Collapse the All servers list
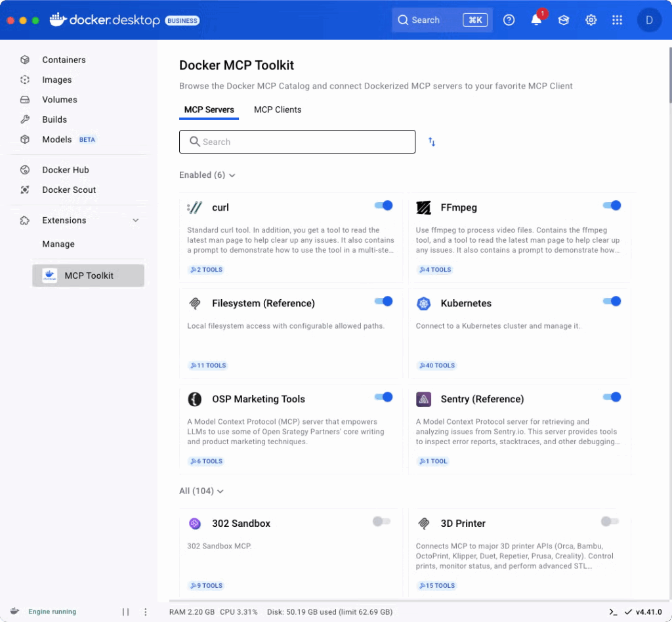 coord(219,491)
